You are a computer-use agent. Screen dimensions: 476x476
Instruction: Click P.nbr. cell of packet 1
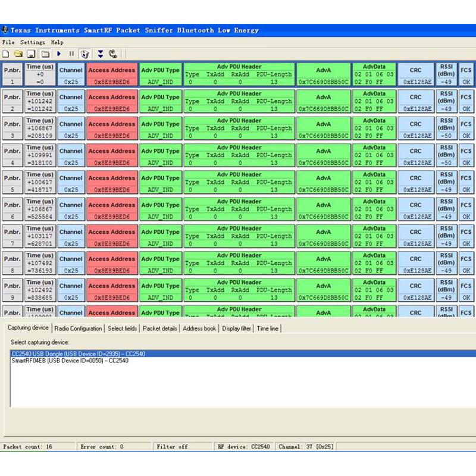pyautogui.click(x=12, y=74)
